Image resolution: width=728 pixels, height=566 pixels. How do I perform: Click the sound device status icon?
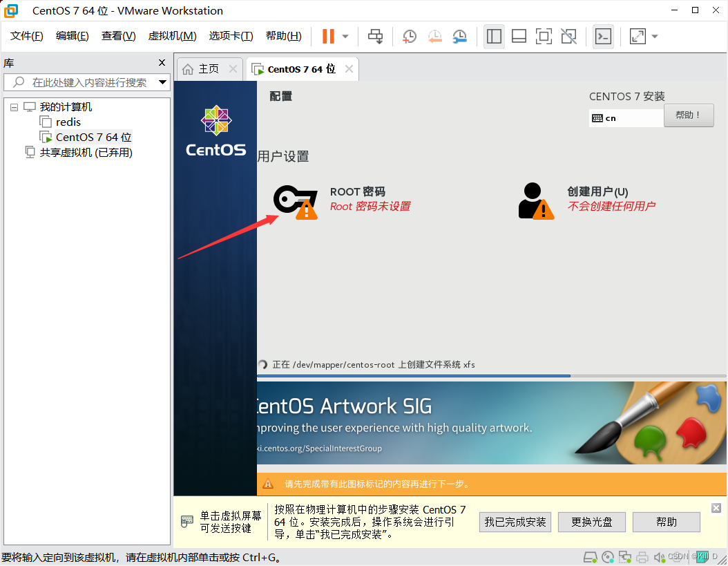[659, 556]
